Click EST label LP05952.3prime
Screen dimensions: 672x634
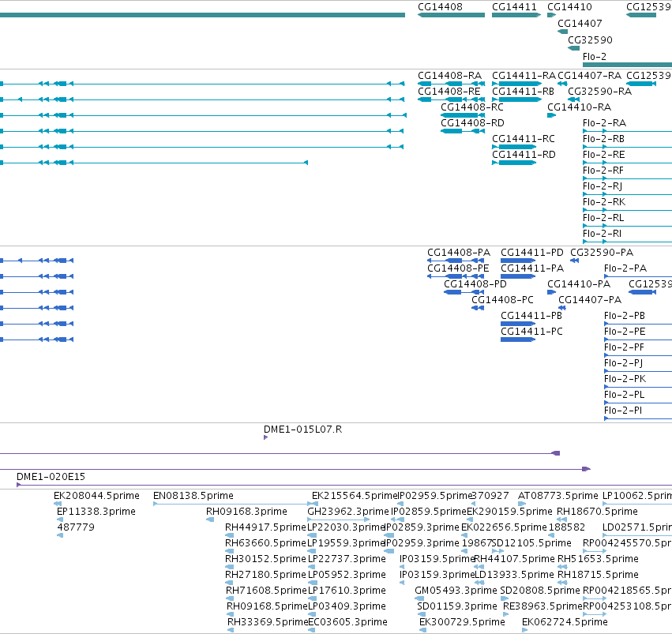click(347, 575)
